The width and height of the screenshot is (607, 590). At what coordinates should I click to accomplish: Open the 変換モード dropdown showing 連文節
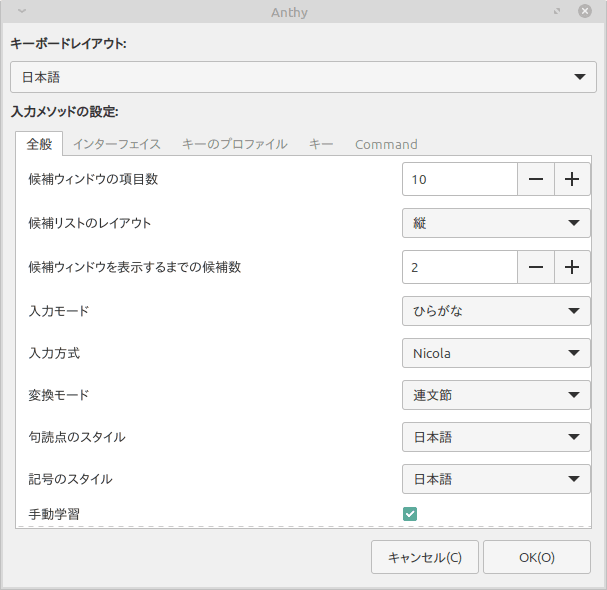pyautogui.click(x=496, y=395)
